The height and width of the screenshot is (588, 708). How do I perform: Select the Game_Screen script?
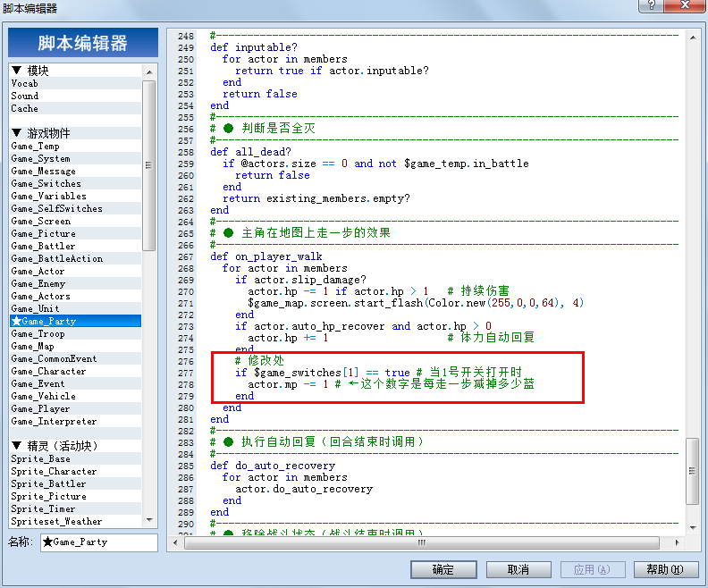point(75,221)
